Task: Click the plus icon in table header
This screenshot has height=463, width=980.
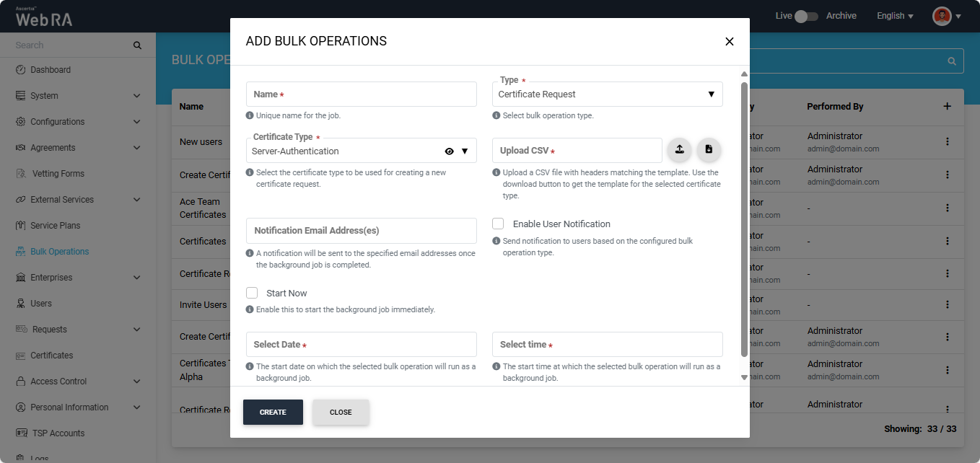Action: click(x=948, y=107)
